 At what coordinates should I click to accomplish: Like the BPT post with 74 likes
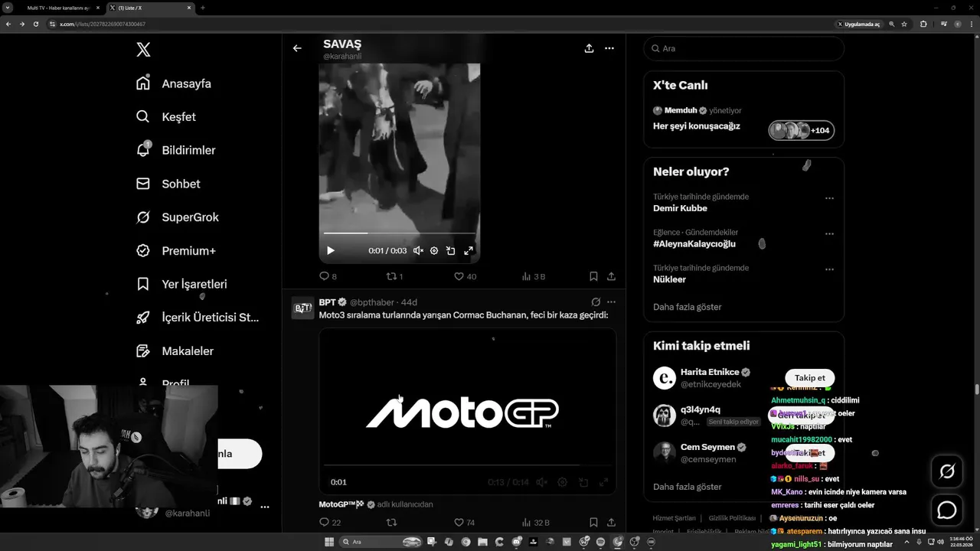pyautogui.click(x=465, y=523)
